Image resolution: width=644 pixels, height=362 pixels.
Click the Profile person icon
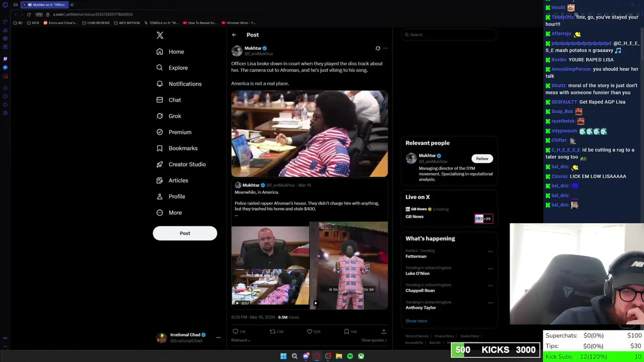(159, 197)
